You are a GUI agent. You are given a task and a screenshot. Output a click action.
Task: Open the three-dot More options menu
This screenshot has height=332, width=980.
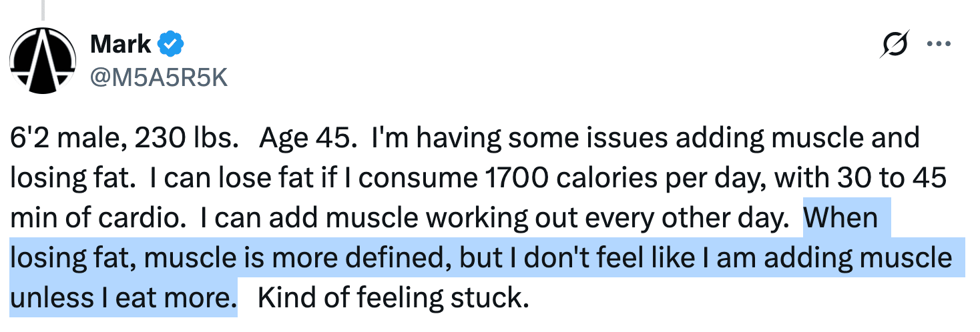pos(939,45)
